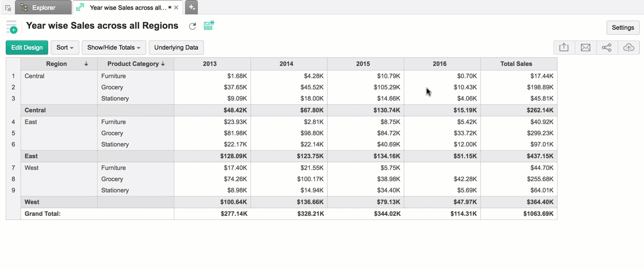This screenshot has height=269, width=644.
Task: Click the collapse panel icon at top-left corner
Action: (8, 8)
